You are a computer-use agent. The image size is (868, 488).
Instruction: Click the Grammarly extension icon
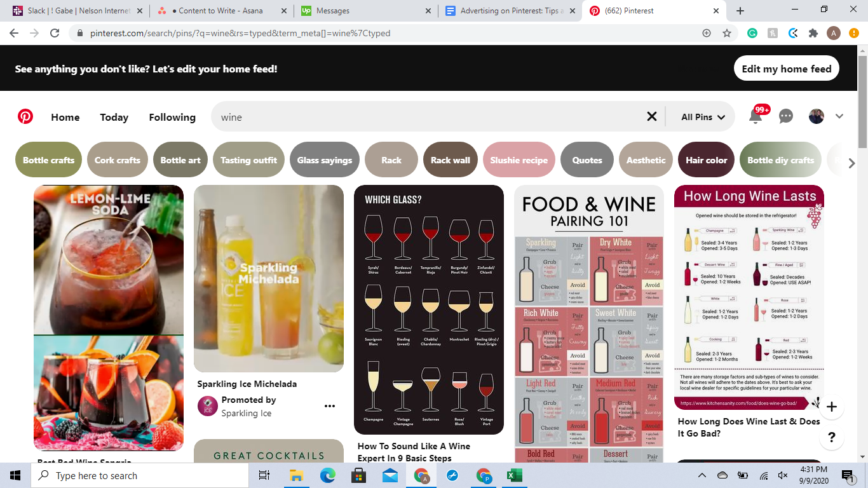coord(752,33)
